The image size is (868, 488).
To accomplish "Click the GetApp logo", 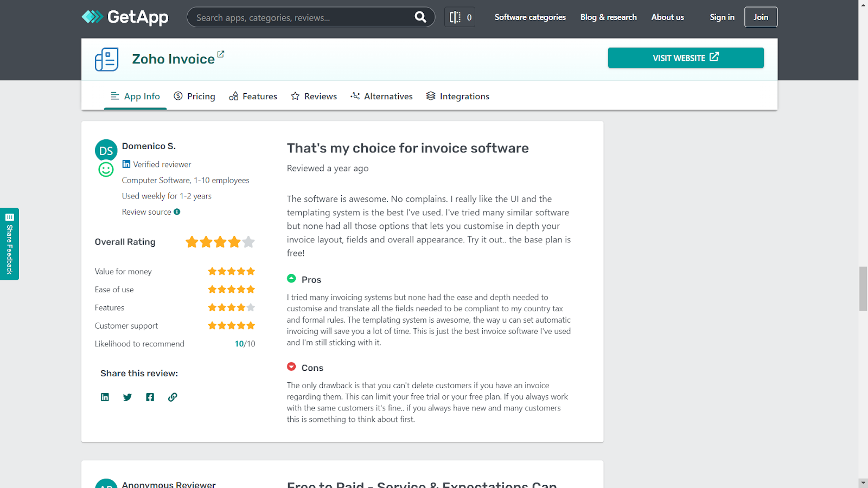I will click(125, 17).
